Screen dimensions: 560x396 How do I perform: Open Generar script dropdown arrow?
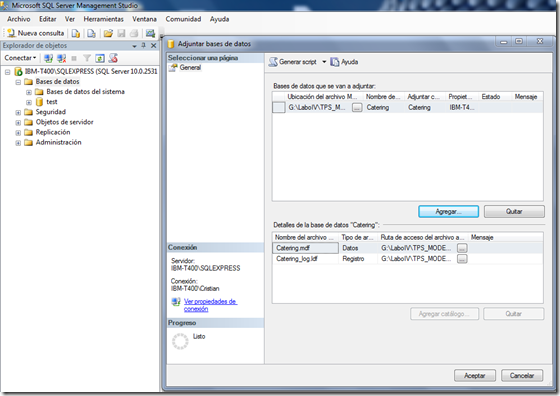pos(324,62)
